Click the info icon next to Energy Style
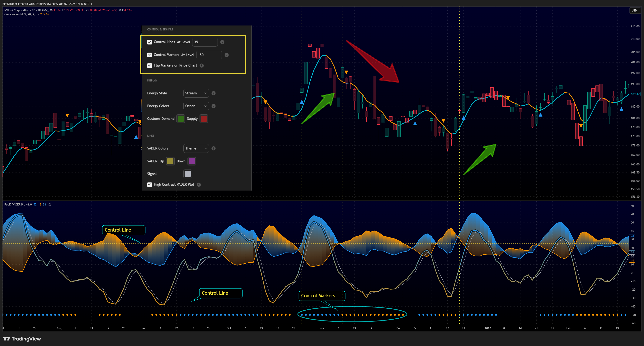644x346 pixels. [x=214, y=93]
